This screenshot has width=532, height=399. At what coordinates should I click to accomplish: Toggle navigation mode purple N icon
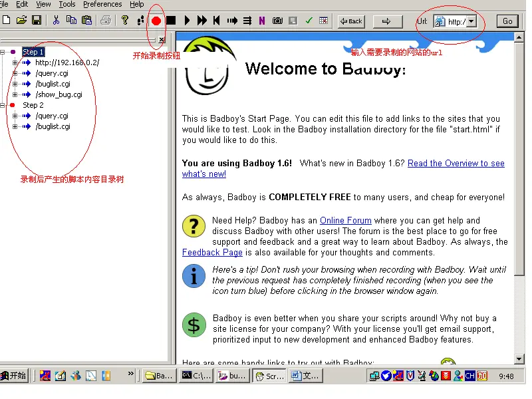coord(261,21)
